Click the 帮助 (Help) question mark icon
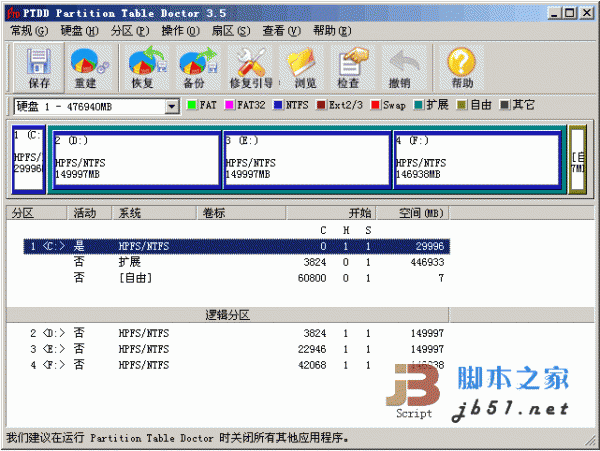600x451 pixels. click(x=461, y=67)
